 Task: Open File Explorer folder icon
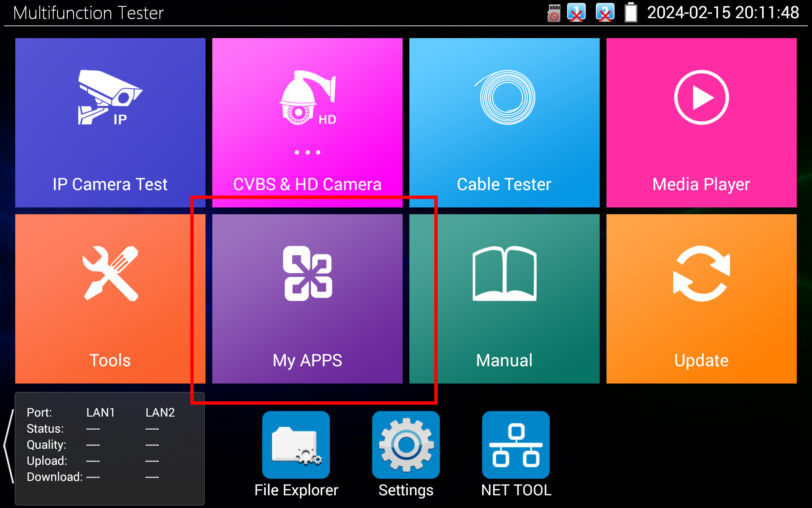(x=296, y=444)
